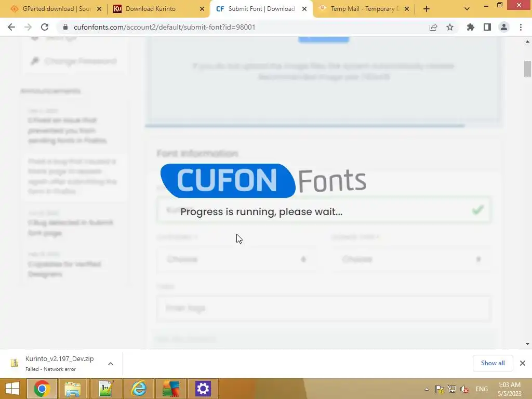Close the Submit Font tab
The height and width of the screenshot is (399, 532).
(304, 9)
